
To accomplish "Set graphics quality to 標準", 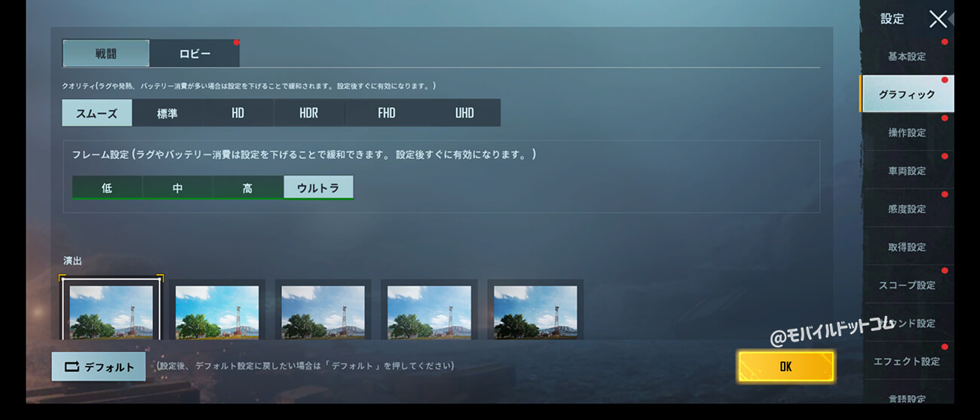I will coord(167,113).
